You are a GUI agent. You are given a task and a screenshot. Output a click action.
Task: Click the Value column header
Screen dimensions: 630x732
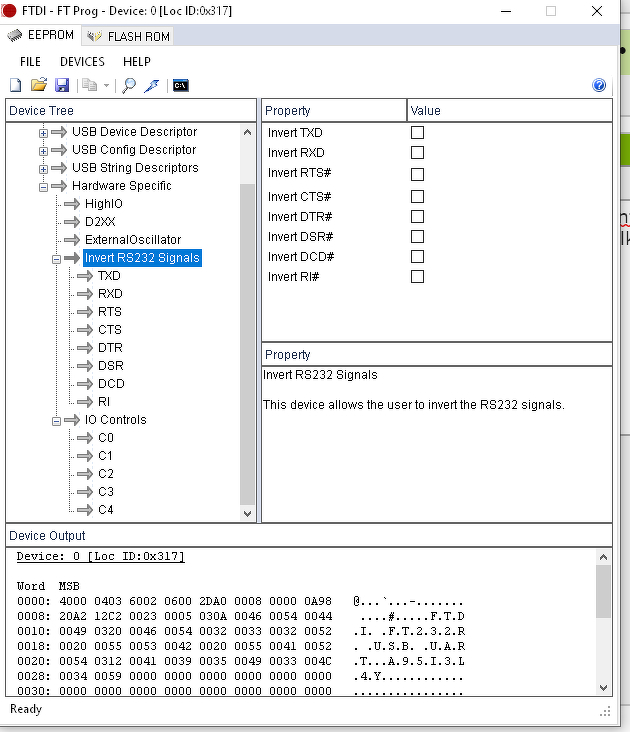[x=510, y=111]
